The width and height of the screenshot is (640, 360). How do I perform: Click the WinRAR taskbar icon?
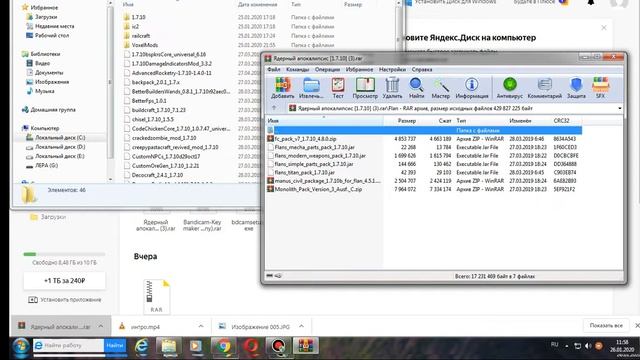click(305, 347)
